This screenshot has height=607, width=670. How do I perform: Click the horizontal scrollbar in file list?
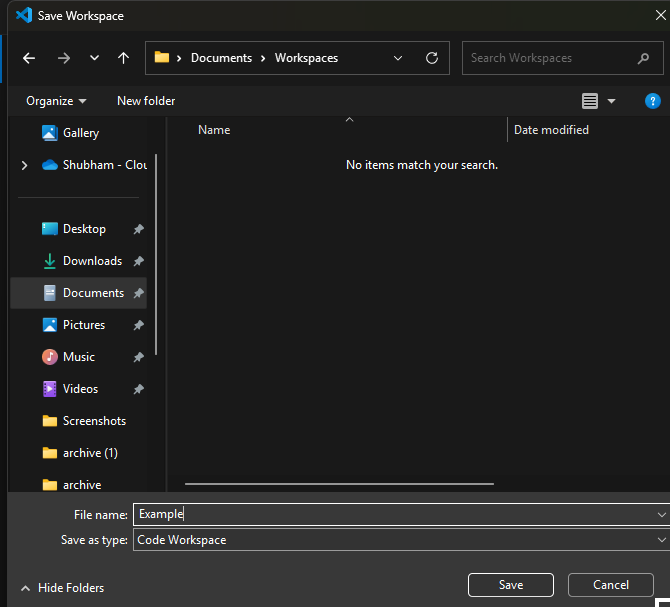tap(339, 484)
